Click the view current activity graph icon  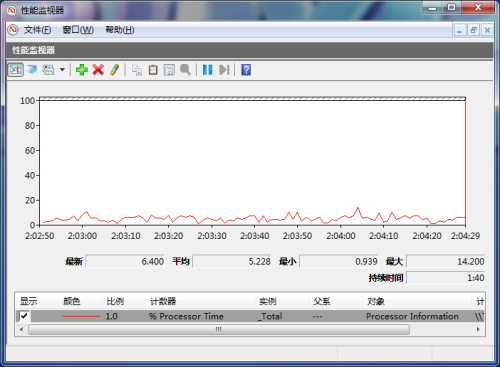tap(16, 70)
